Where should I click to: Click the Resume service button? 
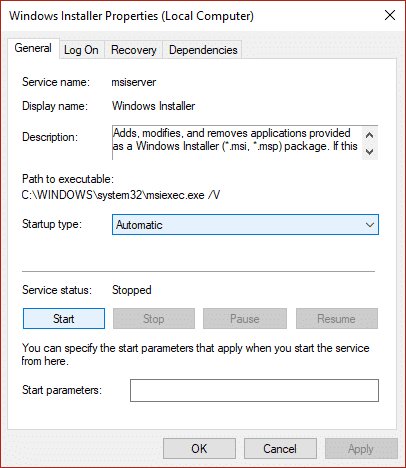click(336, 319)
